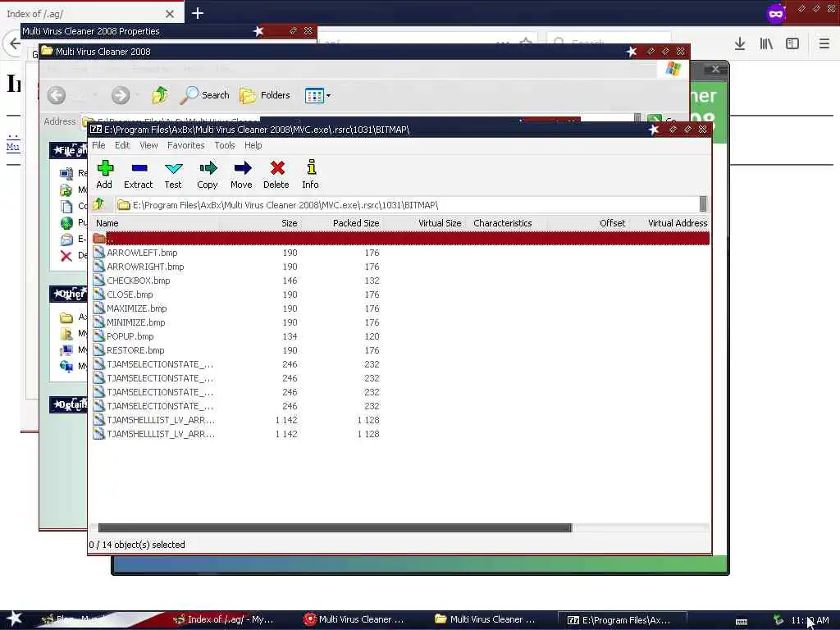The width and height of the screenshot is (840, 630).
Task: Click the Size value 1 142 of first TJAMSHELLLIST row
Action: (x=286, y=420)
